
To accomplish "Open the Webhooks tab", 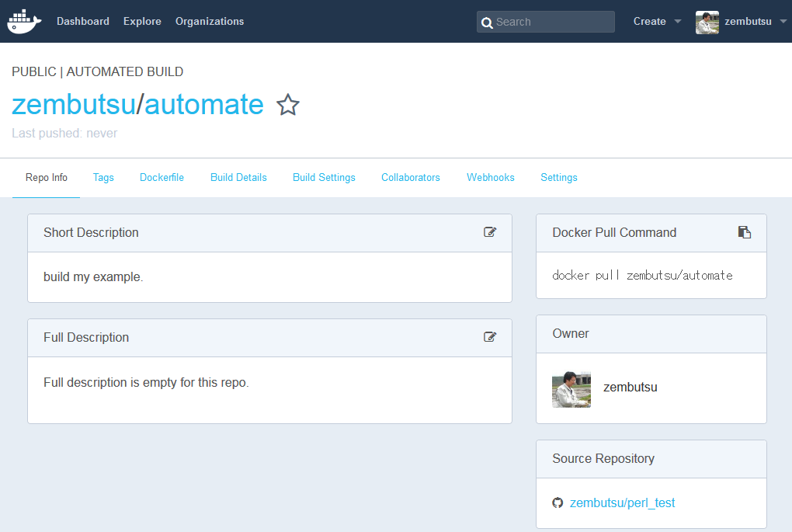I will (491, 177).
